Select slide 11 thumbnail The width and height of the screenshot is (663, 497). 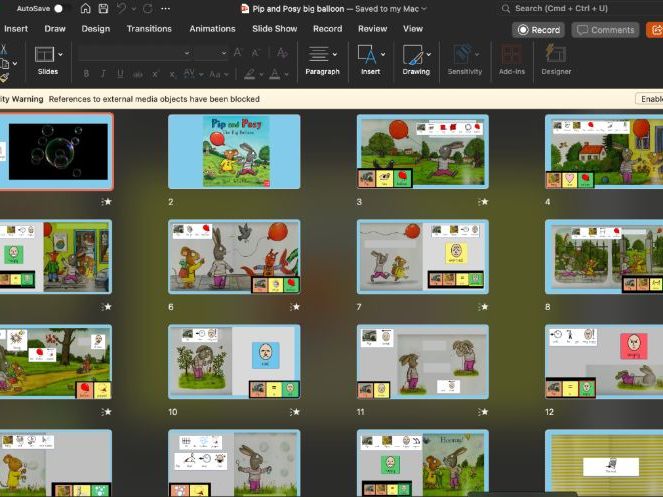pos(422,362)
